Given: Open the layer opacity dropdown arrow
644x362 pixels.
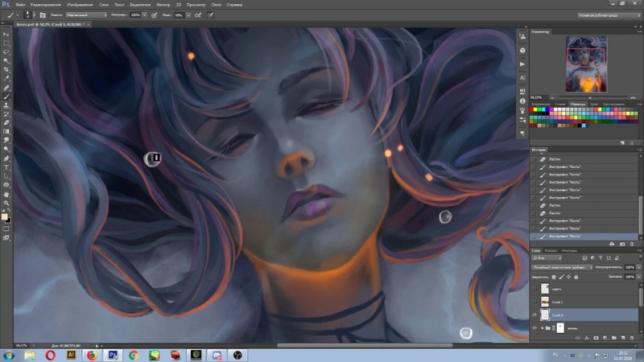Looking at the screenshot, I should 638,267.
